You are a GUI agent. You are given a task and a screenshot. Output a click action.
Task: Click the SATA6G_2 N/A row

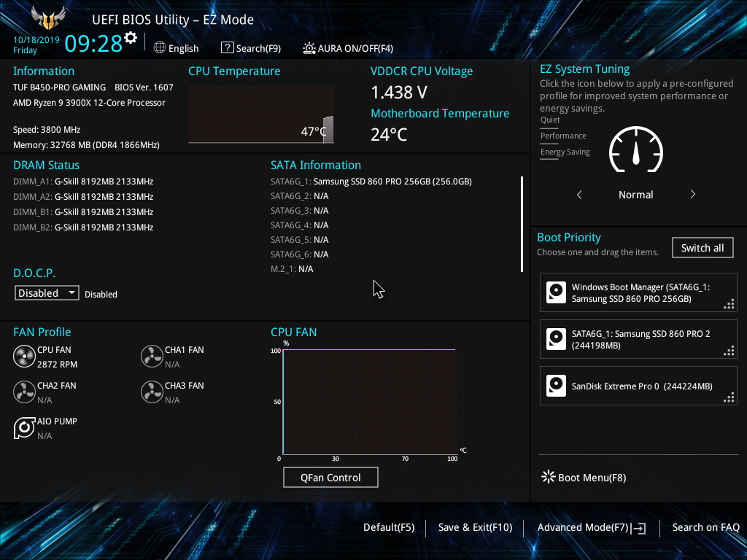tap(300, 196)
